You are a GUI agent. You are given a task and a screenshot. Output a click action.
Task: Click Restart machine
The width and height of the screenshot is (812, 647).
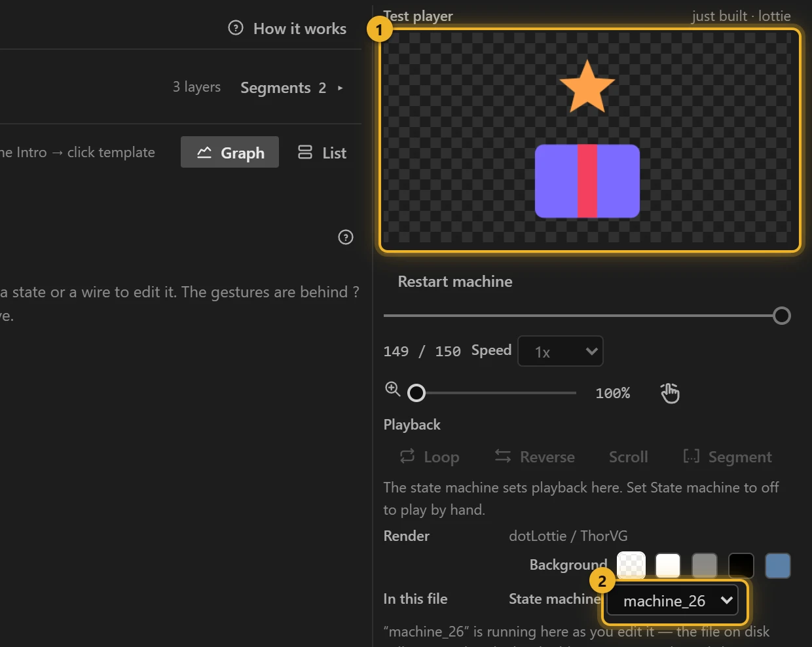455,282
